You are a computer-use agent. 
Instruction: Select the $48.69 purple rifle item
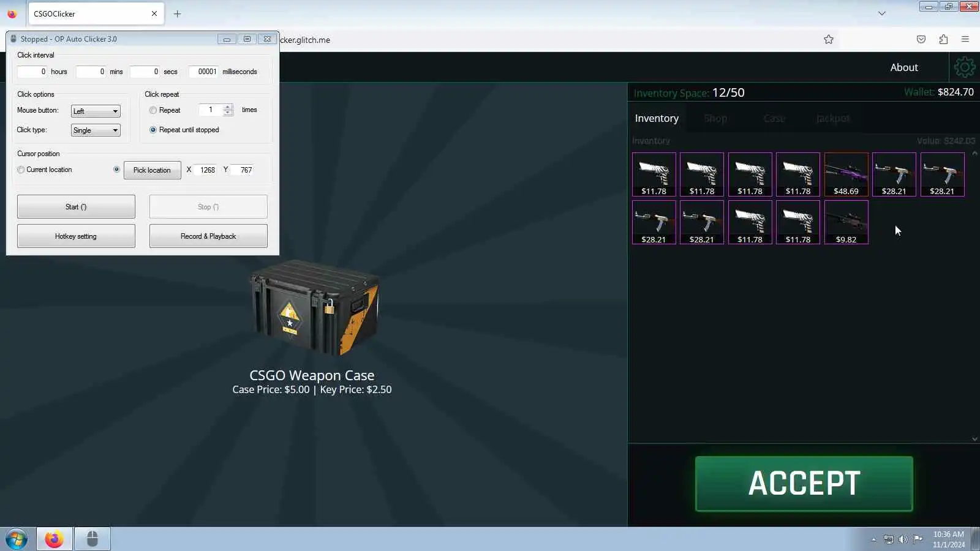[x=846, y=174]
